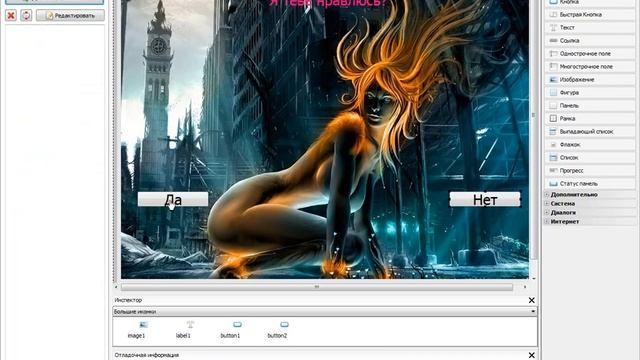Select the Многострочное поле component
The height and width of the screenshot is (360, 640).
click(589, 67)
